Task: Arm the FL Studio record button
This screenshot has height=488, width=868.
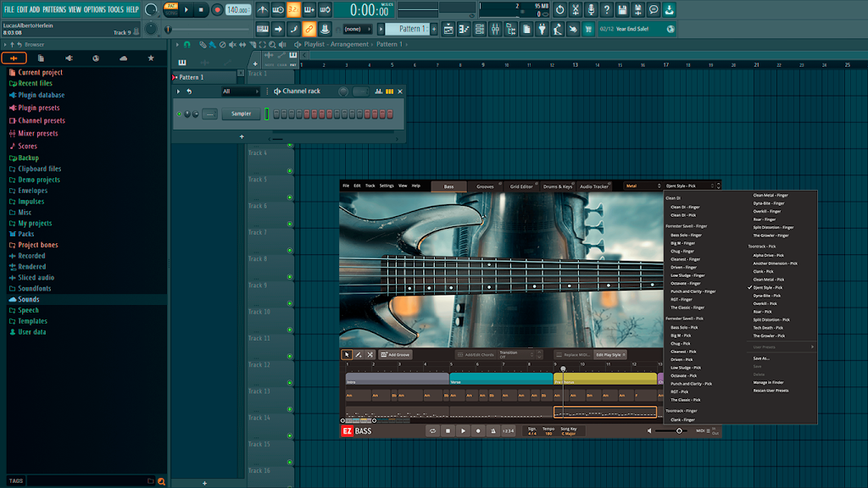Action: tap(217, 9)
